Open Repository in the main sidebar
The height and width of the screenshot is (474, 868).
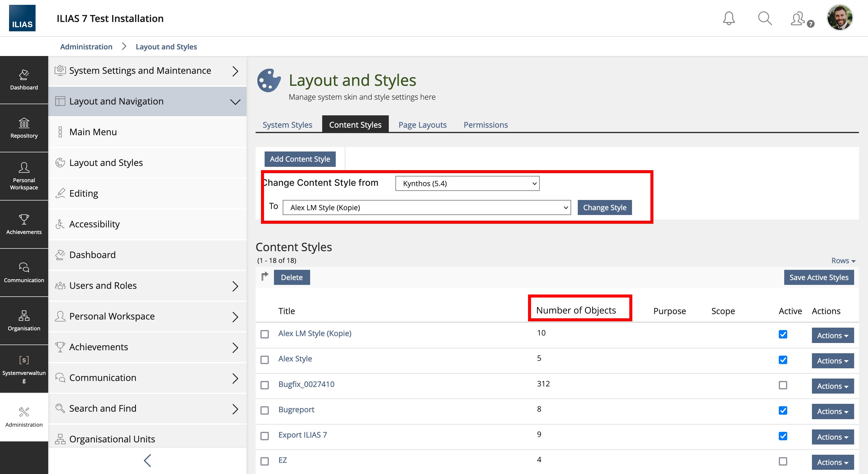(x=24, y=128)
